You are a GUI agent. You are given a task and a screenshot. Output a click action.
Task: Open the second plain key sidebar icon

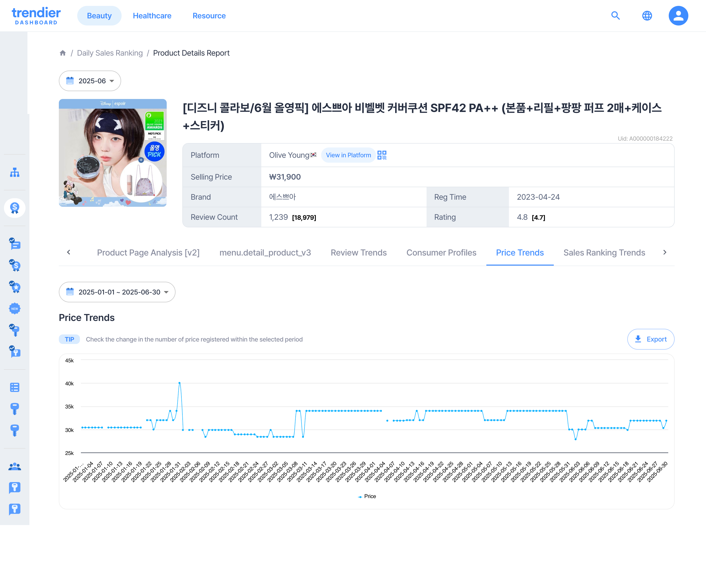pyautogui.click(x=14, y=430)
